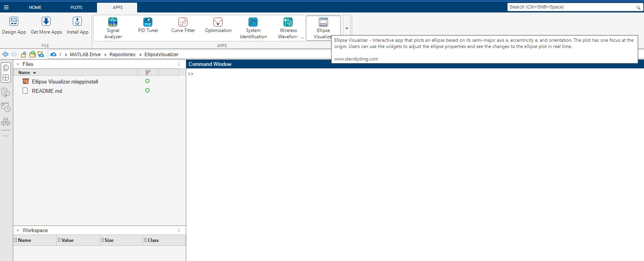Go forward to next folder
This screenshot has width=644, height=261.
point(14,54)
